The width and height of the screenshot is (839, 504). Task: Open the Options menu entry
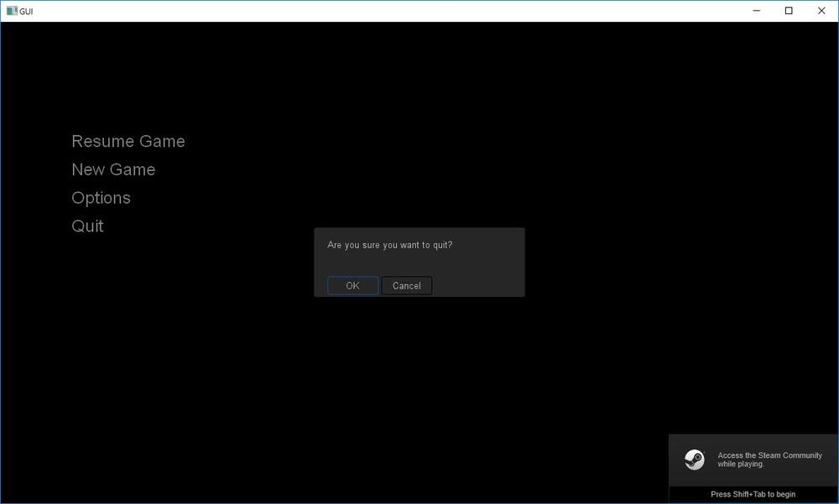click(x=102, y=198)
